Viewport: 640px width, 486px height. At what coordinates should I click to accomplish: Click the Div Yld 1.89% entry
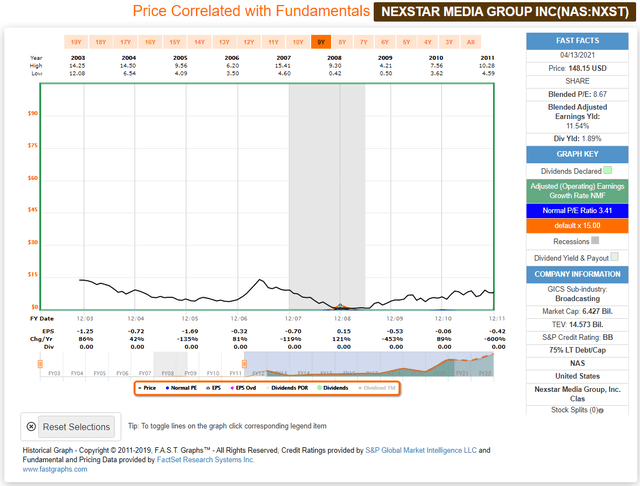tap(577, 139)
